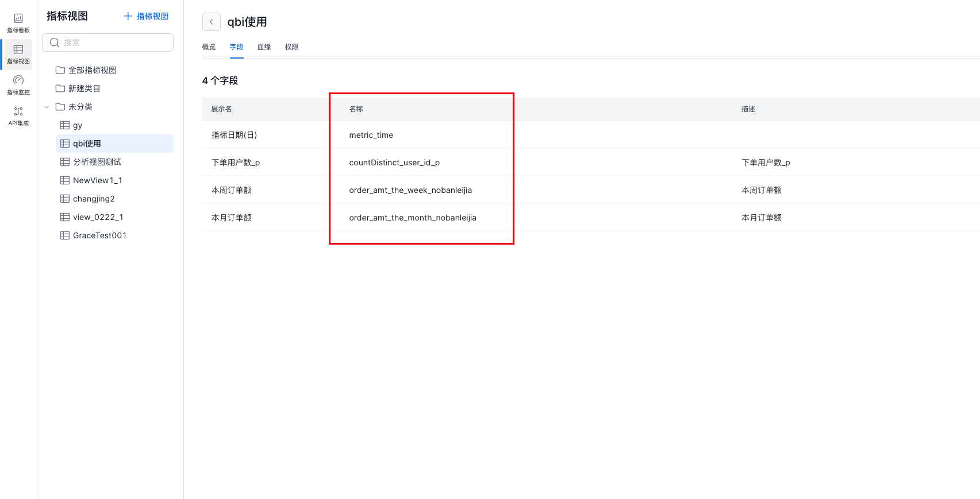Click the folder icon for 新建类目
This screenshot has width=980, height=499.
(x=60, y=88)
